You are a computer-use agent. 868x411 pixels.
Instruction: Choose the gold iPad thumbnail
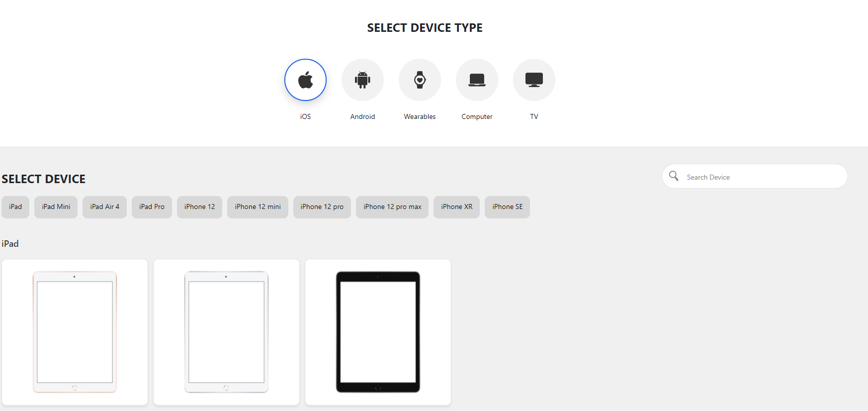tap(75, 332)
